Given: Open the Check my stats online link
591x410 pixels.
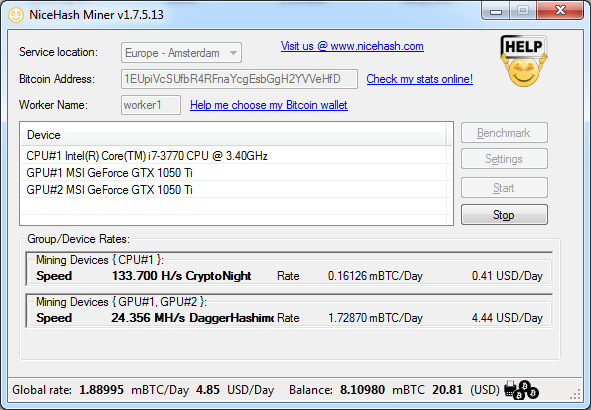Looking at the screenshot, I should point(420,79).
